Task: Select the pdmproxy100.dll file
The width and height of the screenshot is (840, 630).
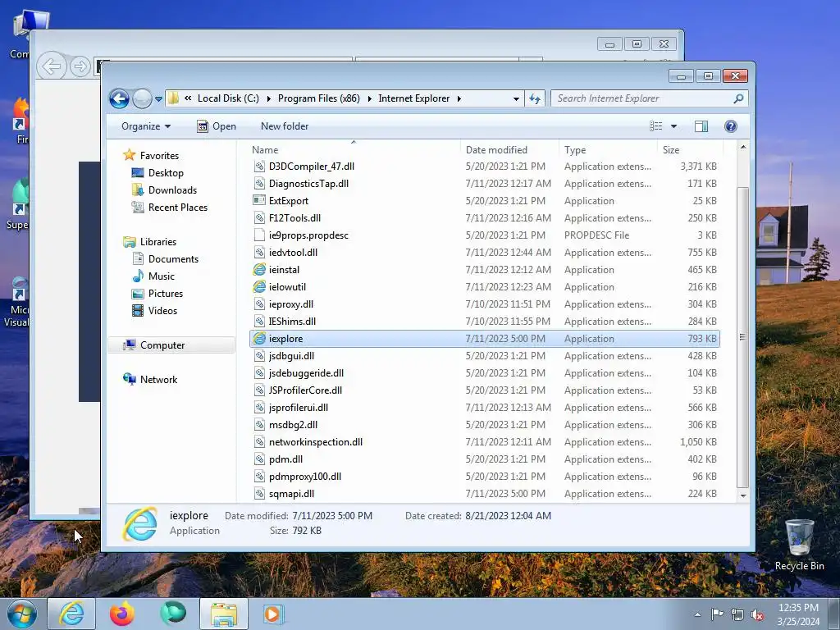Action: tap(305, 477)
